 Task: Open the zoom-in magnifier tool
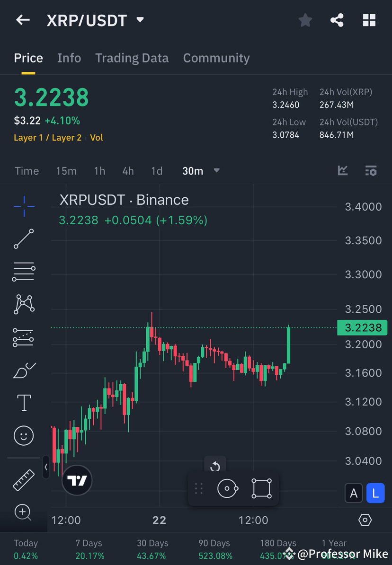click(24, 512)
